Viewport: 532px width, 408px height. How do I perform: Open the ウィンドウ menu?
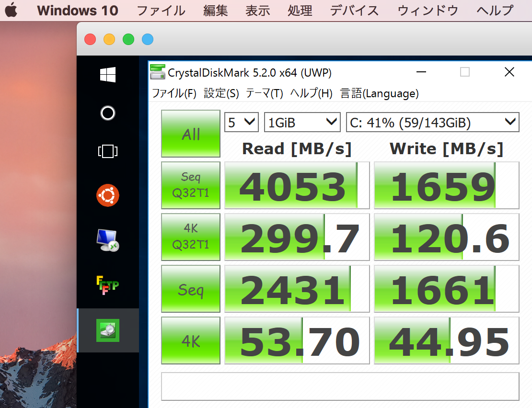pos(428,11)
